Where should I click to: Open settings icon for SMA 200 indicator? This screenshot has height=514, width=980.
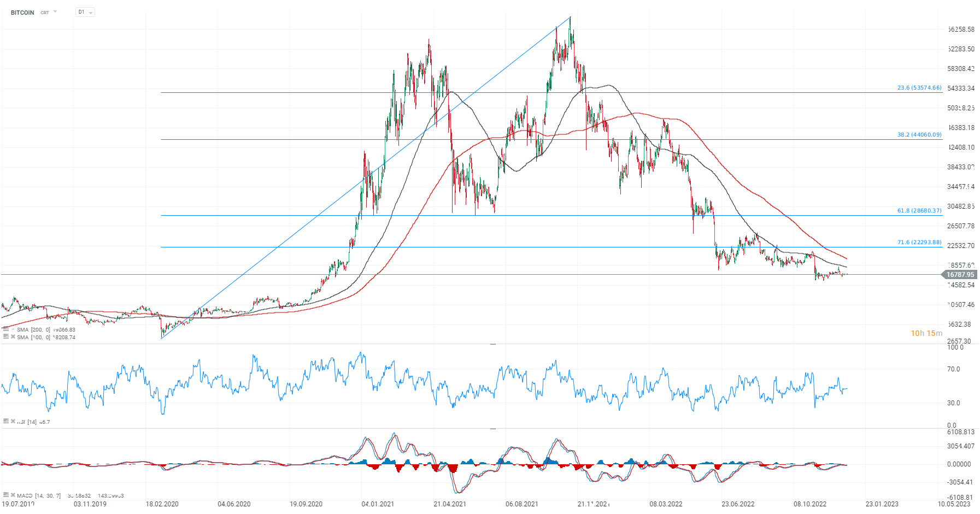[6, 329]
